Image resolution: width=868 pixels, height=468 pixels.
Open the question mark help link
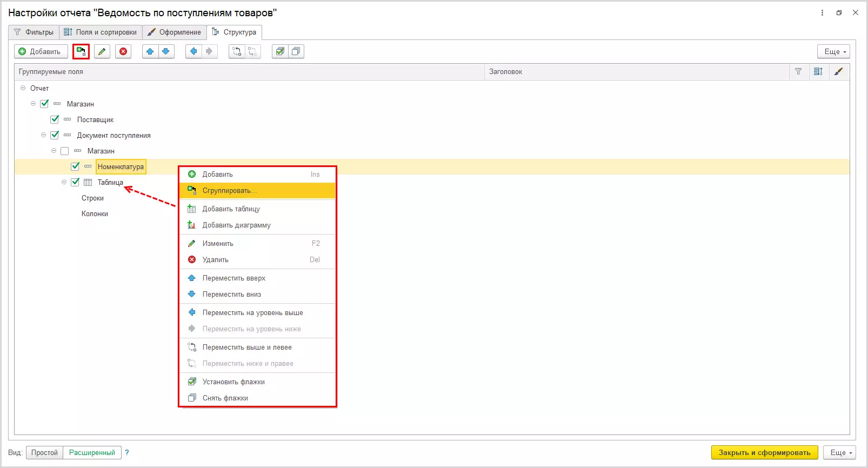pyautogui.click(x=127, y=453)
